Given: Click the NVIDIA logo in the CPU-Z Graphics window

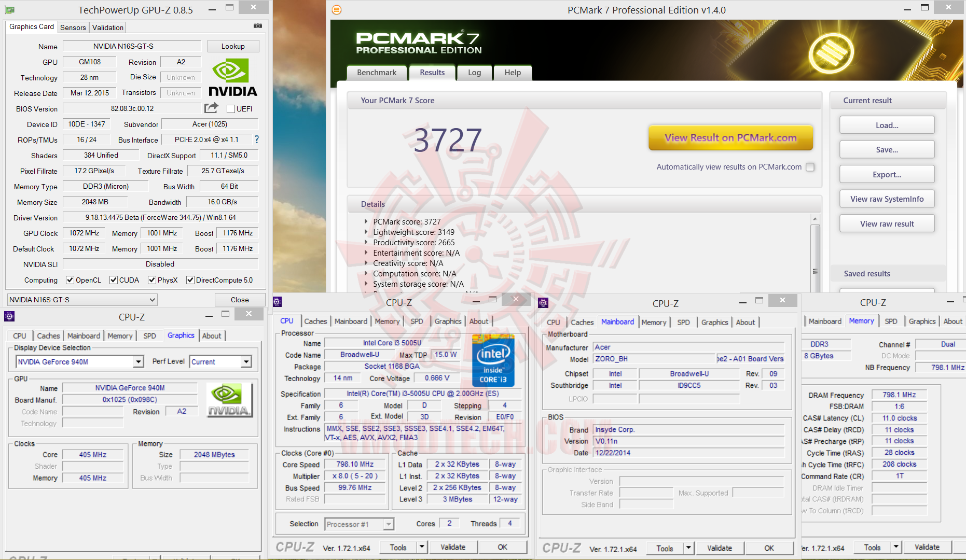Looking at the screenshot, I should (x=229, y=400).
